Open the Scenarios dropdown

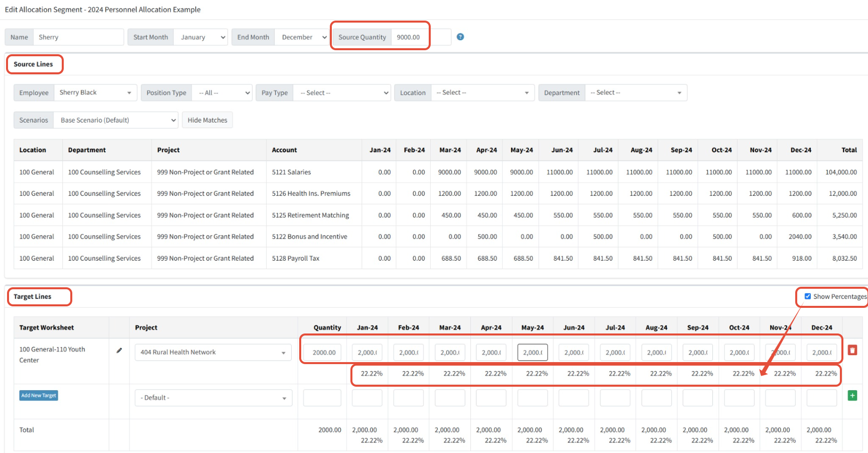pyautogui.click(x=115, y=120)
